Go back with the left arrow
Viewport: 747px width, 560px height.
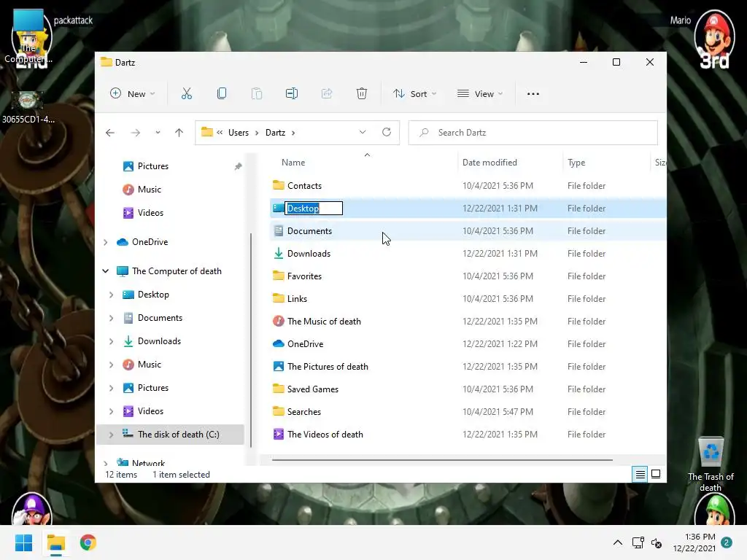pyautogui.click(x=110, y=133)
